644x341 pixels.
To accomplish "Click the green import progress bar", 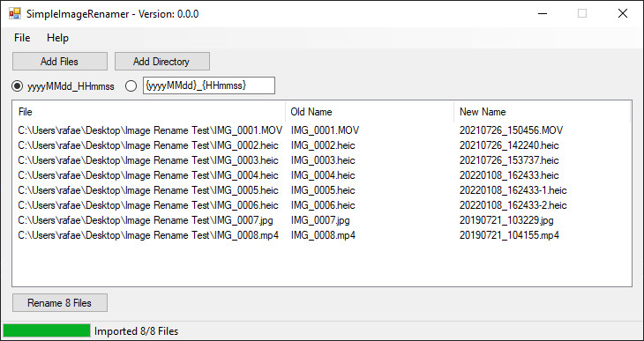I will [47, 330].
